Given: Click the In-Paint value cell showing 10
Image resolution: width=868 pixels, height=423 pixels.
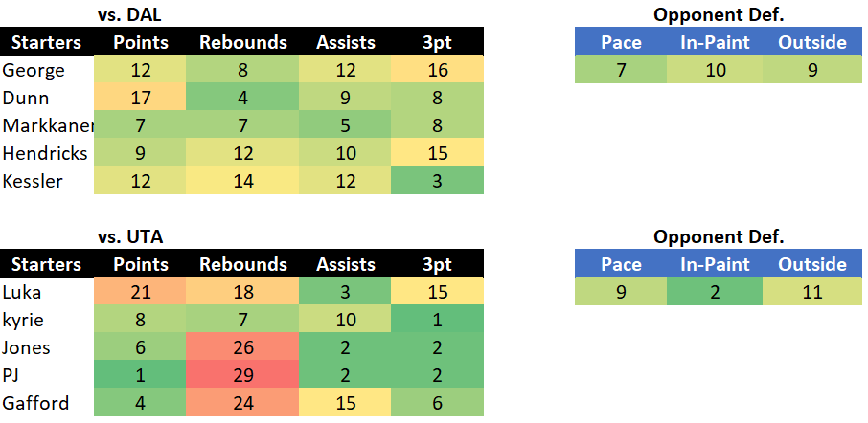Looking at the screenshot, I should point(714,70).
